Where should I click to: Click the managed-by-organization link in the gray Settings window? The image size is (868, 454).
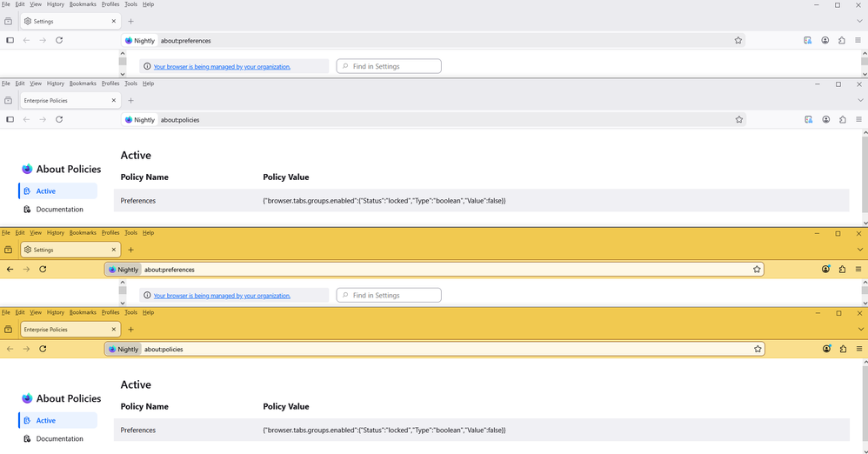click(222, 66)
